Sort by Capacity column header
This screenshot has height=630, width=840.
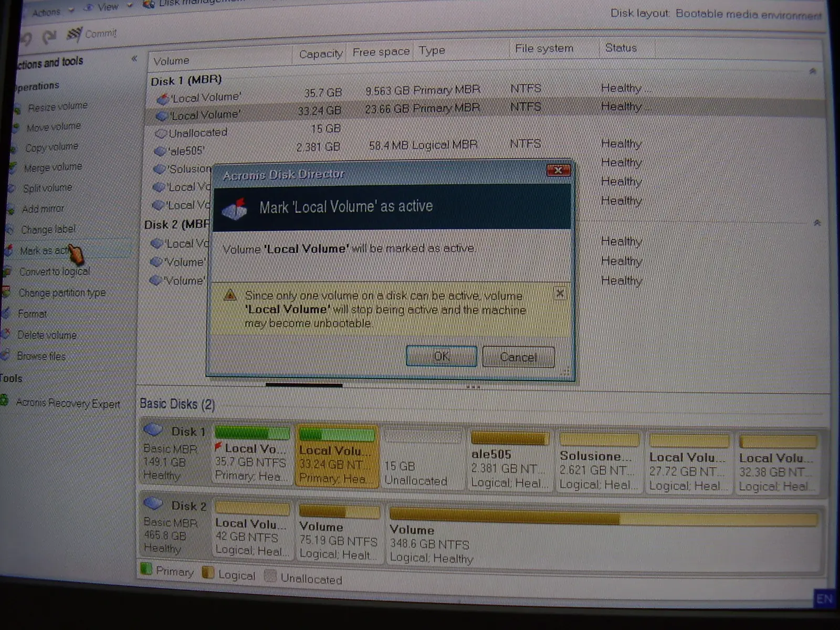pyautogui.click(x=320, y=54)
